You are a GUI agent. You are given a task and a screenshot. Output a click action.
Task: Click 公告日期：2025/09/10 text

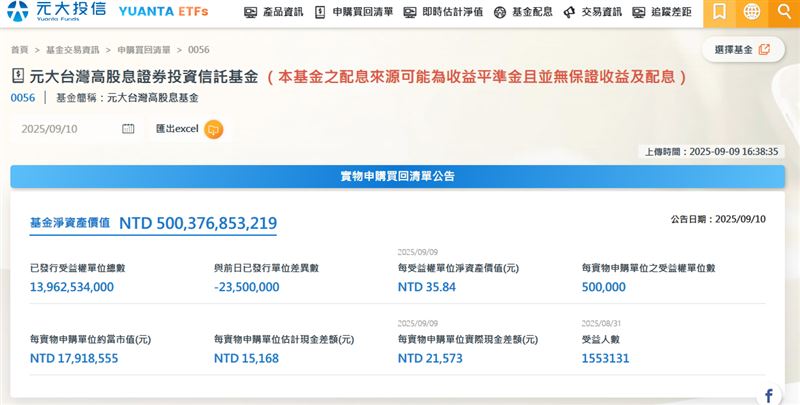[718, 219]
